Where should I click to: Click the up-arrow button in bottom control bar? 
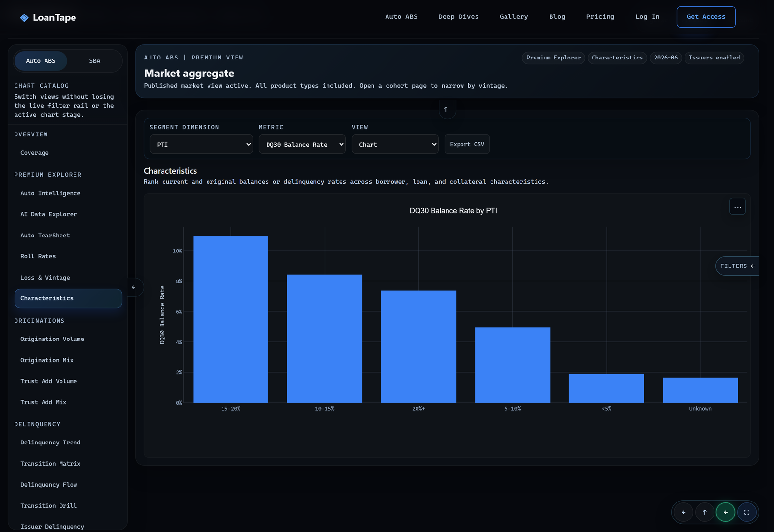[705, 512]
